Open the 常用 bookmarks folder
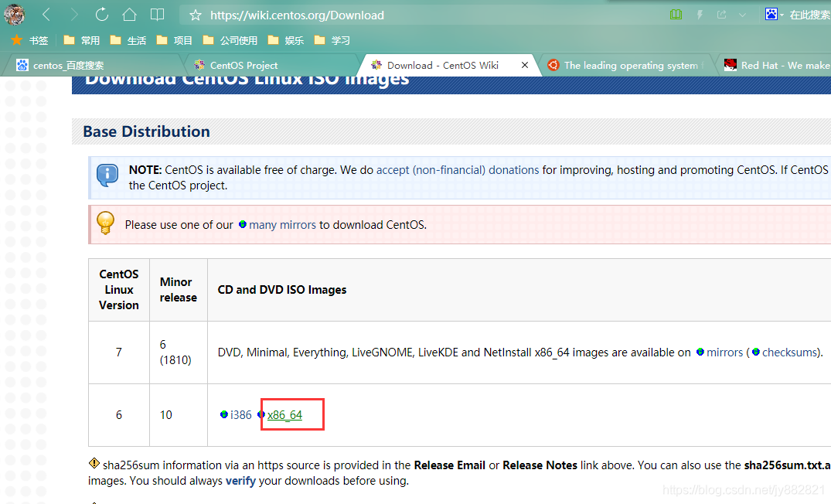This screenshot has width=831, height=504. [x=82, y=40]
